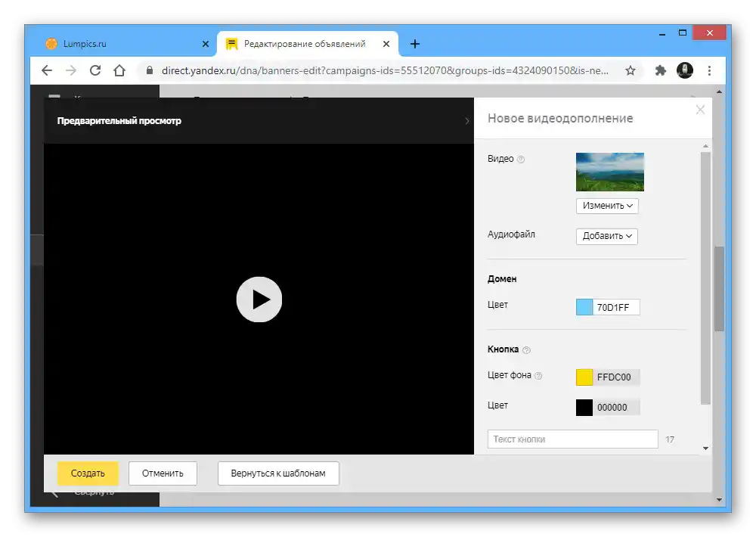Open the help tooltip next to Кнопка

(527, 350)
